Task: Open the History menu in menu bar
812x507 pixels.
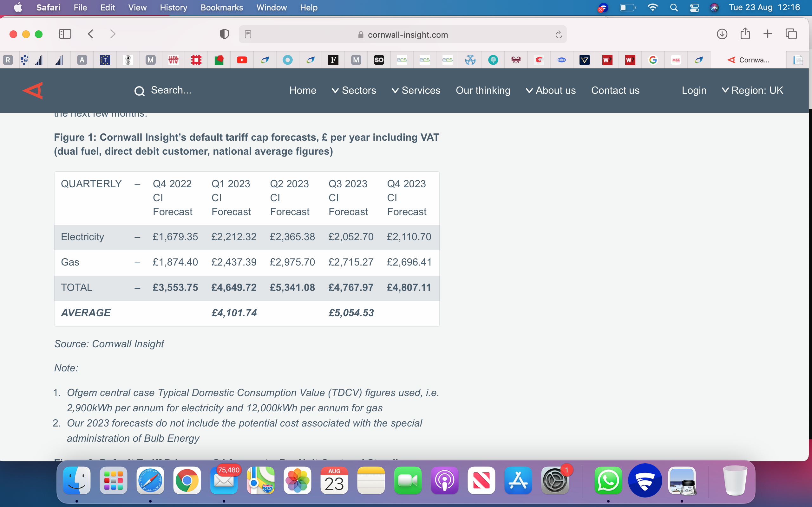Action: 173,7
